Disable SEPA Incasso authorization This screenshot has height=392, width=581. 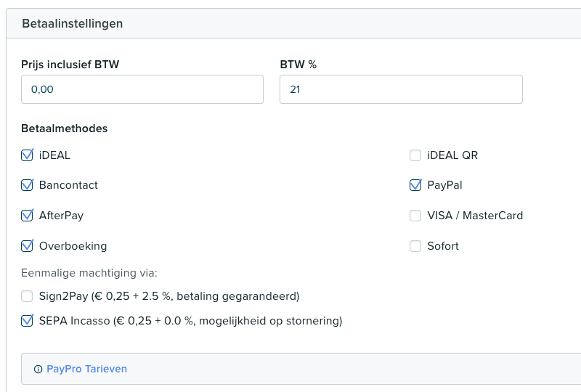[x=28, y=320]
